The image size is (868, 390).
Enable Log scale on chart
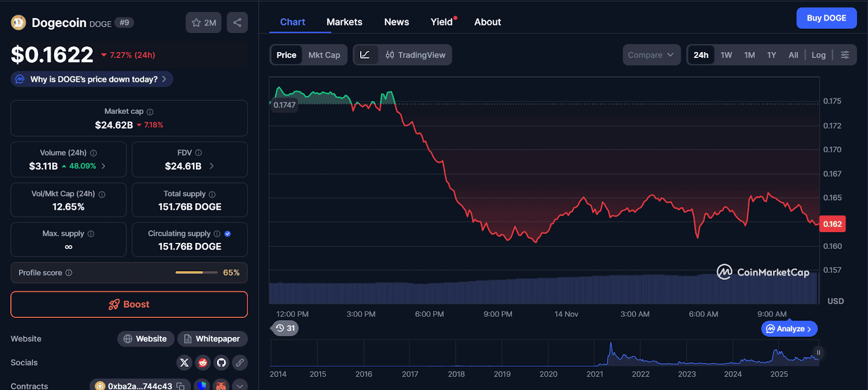pyautogui.click(x=818, y=55)
